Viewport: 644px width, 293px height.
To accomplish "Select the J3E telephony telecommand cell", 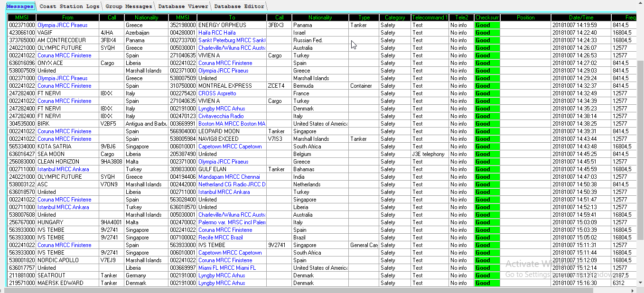I will (x=430, y=154).
